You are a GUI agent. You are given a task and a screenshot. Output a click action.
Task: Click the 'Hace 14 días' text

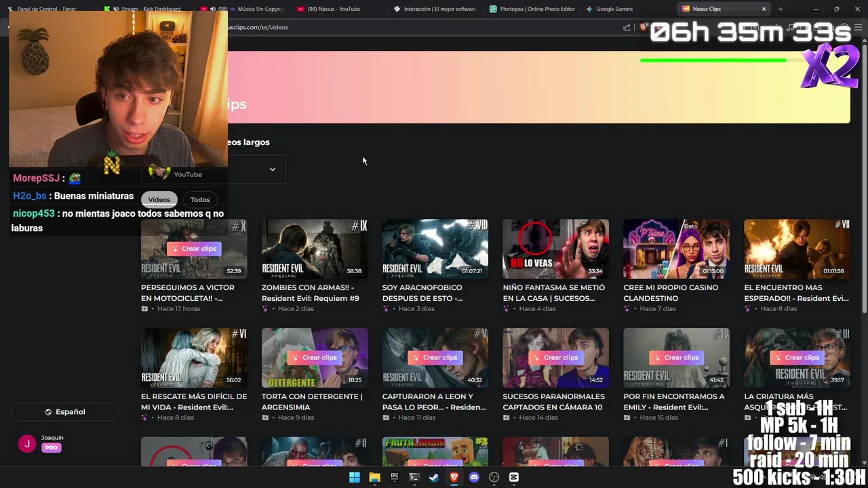coord(538,418)
